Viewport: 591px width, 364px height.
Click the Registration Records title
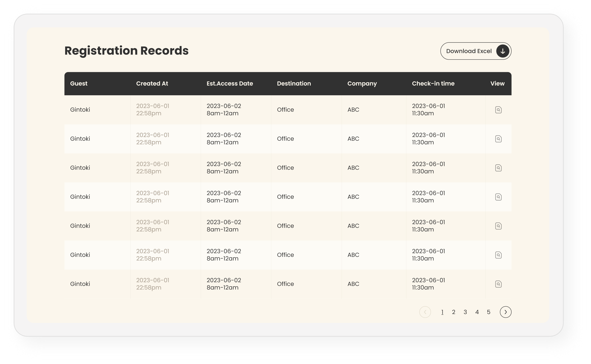coord(127,51)
